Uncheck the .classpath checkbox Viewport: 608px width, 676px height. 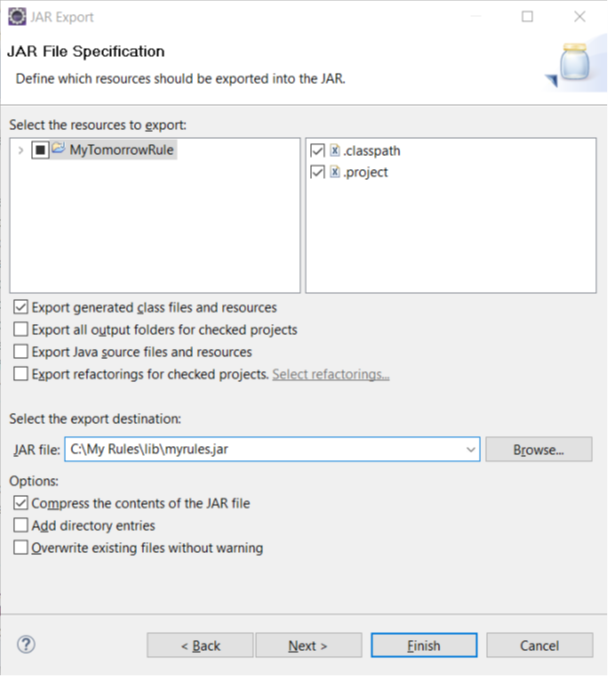[318, 151]
